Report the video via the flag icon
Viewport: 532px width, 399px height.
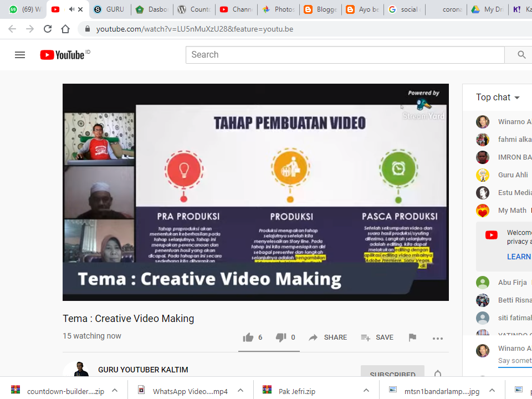click(412, 337)
